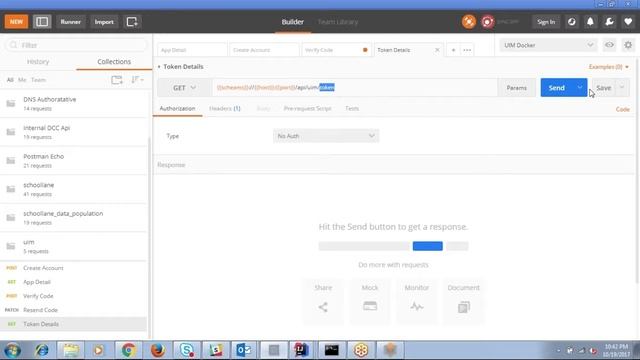The image size is (640, 360).
Task: Open the Send button dropdown arrow
Action: point(580,88)
